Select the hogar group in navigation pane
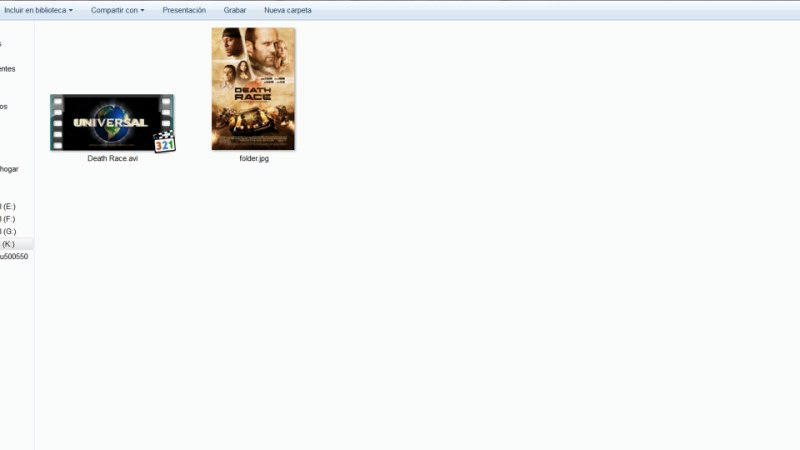This screenshot has height=450, width=800. point(9,169)
